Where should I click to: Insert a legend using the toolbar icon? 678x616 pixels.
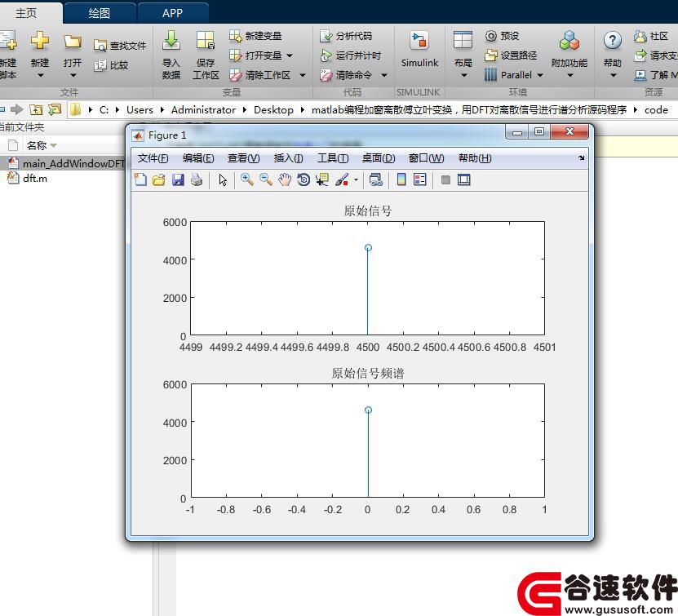tap(420, 179)
